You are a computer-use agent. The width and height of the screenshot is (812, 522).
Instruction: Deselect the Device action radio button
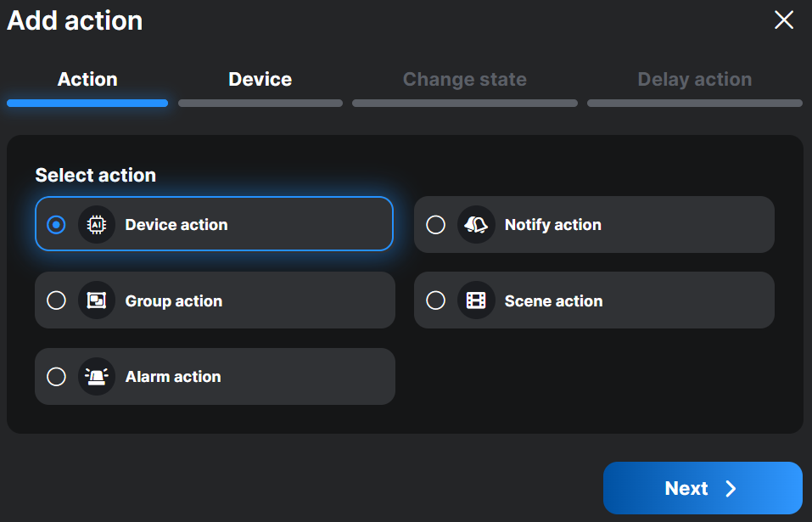point(57,224)
